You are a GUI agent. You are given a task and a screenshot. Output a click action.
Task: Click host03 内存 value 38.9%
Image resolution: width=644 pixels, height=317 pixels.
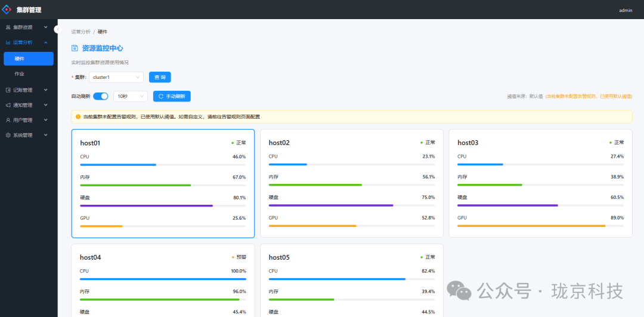point(617,177)
